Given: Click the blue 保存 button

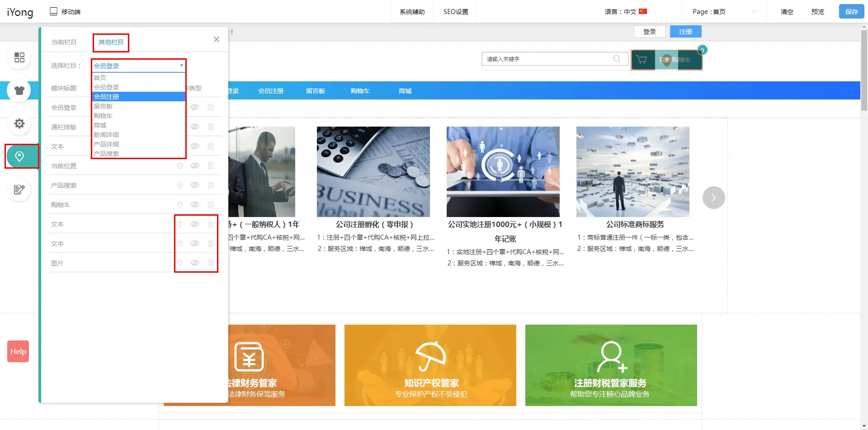Looking at the screenshot, I should 851,12.
